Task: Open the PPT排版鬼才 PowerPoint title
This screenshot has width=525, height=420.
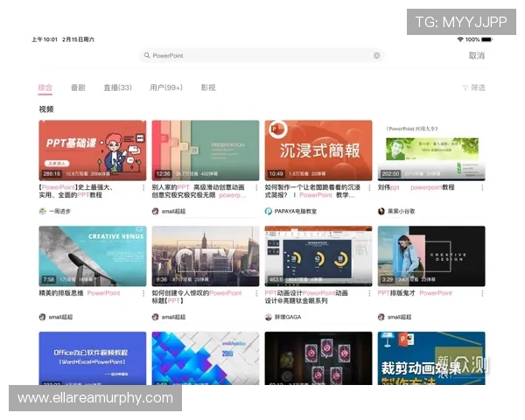Action: coord(415,293)
